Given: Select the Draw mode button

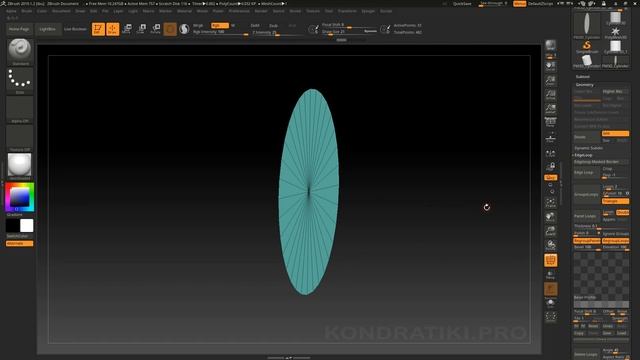Looking at the screenshot, I should click(113, 29).
